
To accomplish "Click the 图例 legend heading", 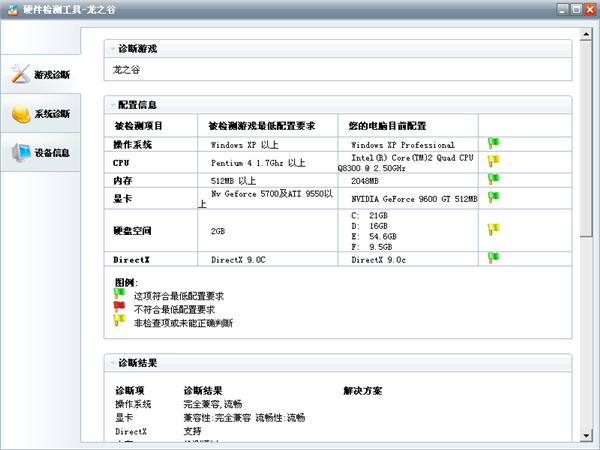I will coord(126,282).
